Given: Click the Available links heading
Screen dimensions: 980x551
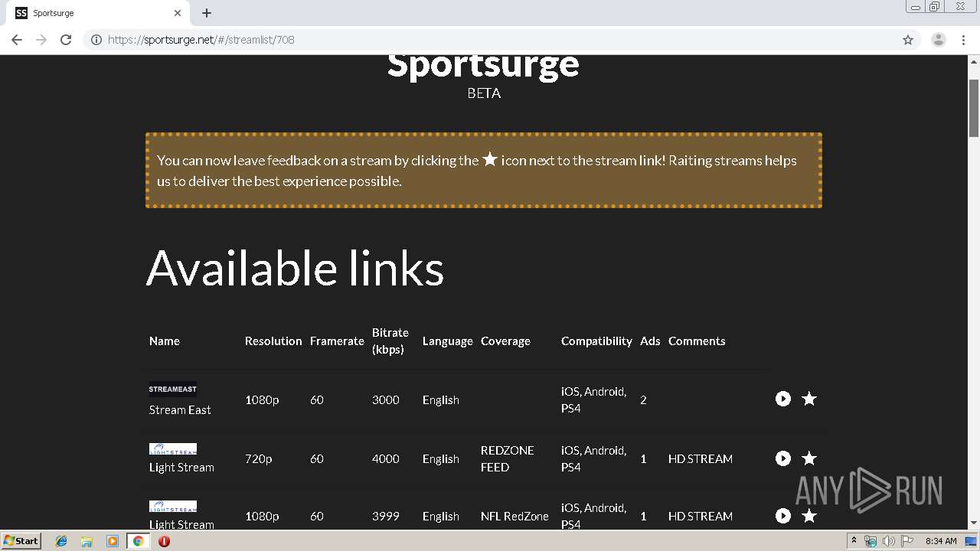Looking at the screenshot, I should [x=296, y=268].
